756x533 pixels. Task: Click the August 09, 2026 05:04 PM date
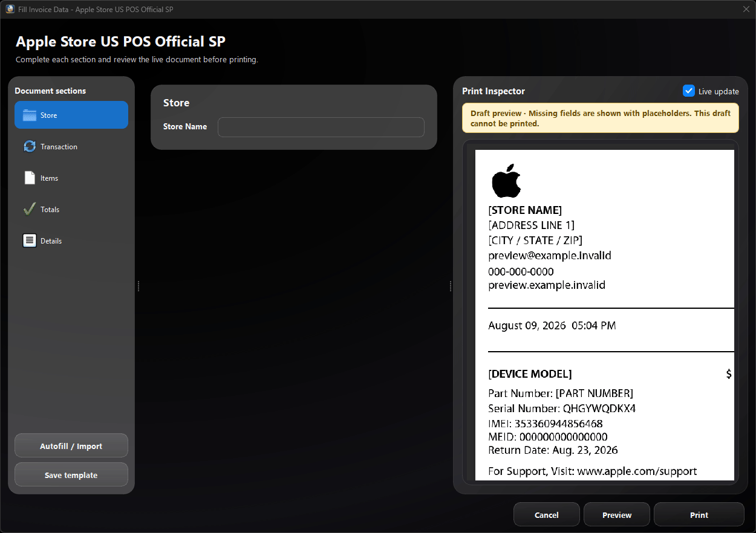(x=552, y=326)
